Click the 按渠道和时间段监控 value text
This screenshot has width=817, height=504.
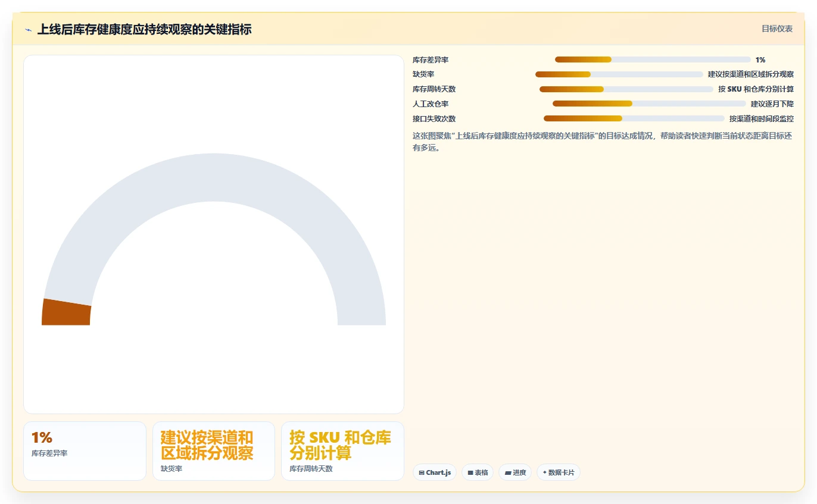click(x=762, y=119)
